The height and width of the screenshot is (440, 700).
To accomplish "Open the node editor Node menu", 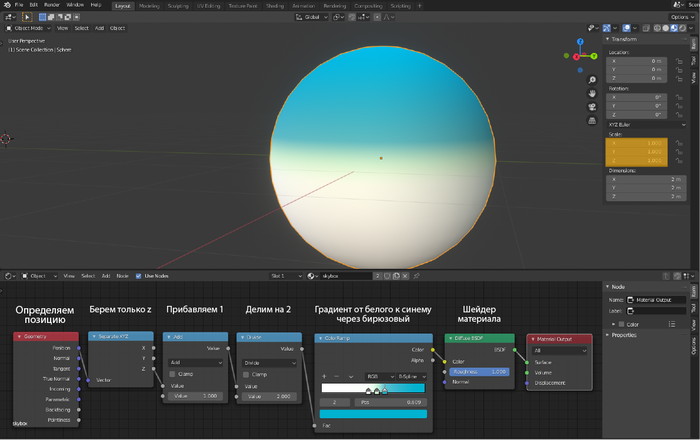I will pyautogui.click(x=122, y=276).
